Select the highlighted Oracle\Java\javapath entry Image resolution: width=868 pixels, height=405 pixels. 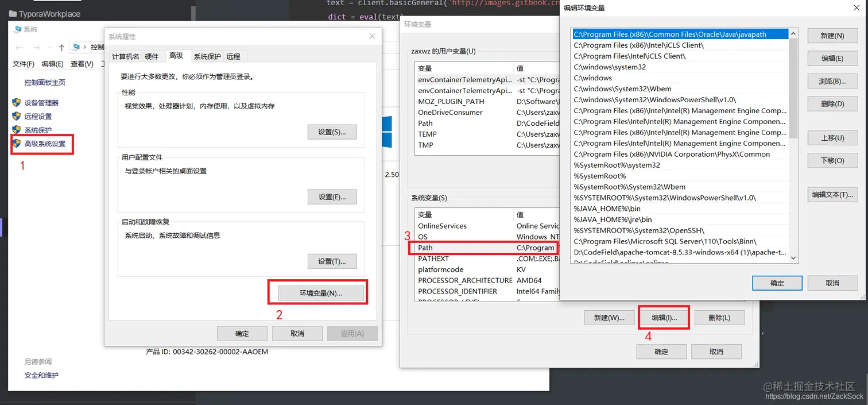[x=681, y=34]
